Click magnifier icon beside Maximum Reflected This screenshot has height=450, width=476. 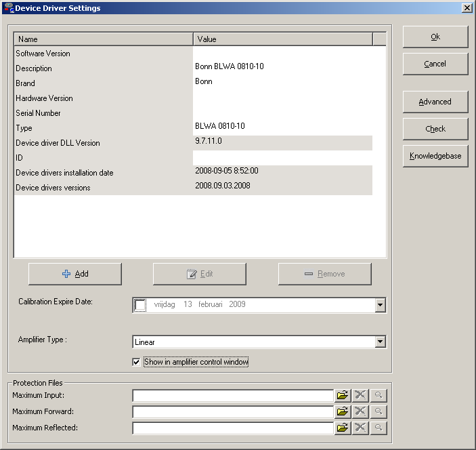pyautogui.click(x=378, y=428)
